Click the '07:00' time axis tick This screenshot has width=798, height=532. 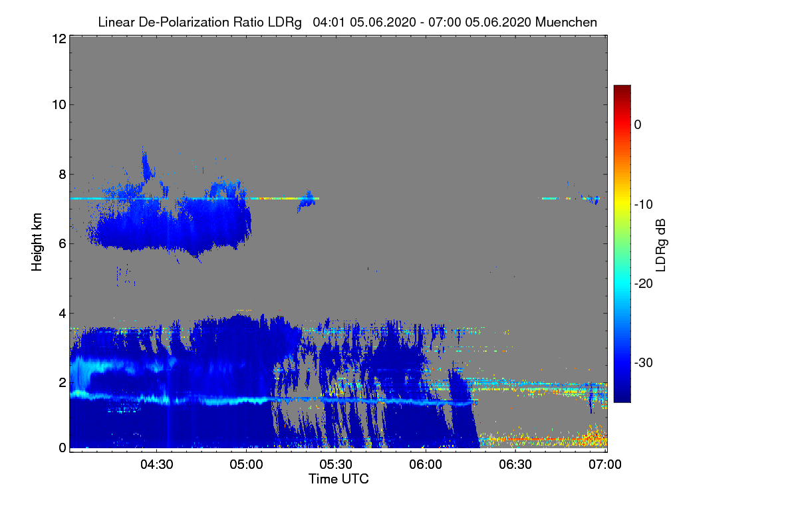point(605,464)
